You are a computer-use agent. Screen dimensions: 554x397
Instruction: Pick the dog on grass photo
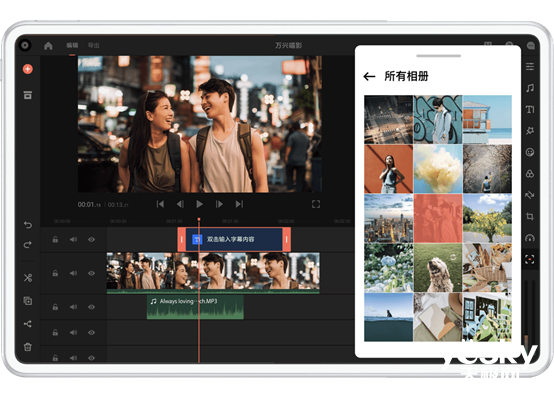click(438, 268)
